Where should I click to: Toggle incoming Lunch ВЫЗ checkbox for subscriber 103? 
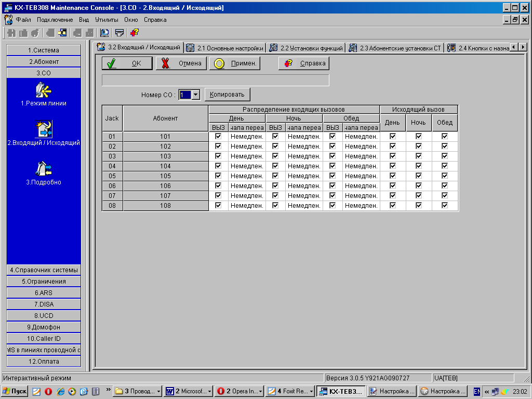point(332,156)
